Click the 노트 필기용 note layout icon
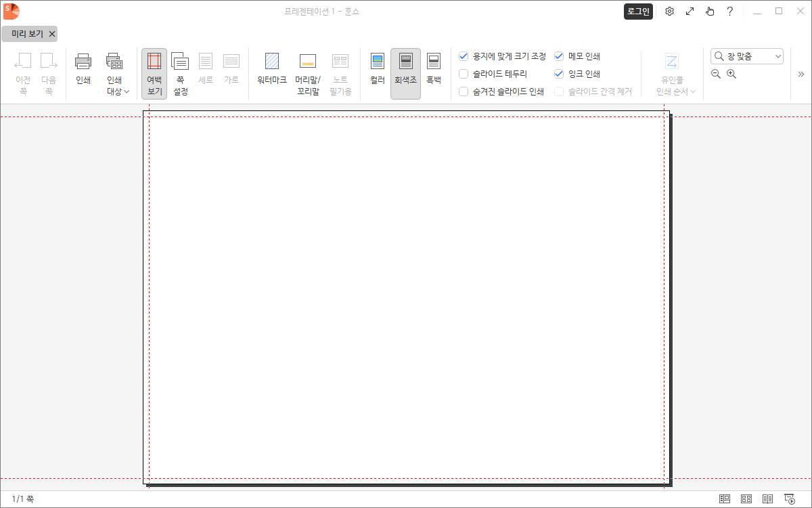The width and height of the screenshot is (812, 508). (x=340, y=62)
